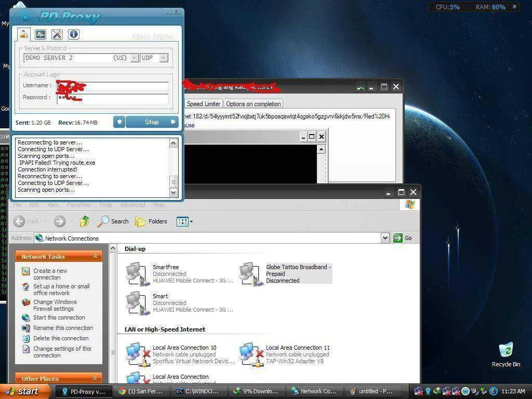Click Set up a home or small office network
This screenshot has width=532, height=399.
pyautogui.click(x=61, y=290)
